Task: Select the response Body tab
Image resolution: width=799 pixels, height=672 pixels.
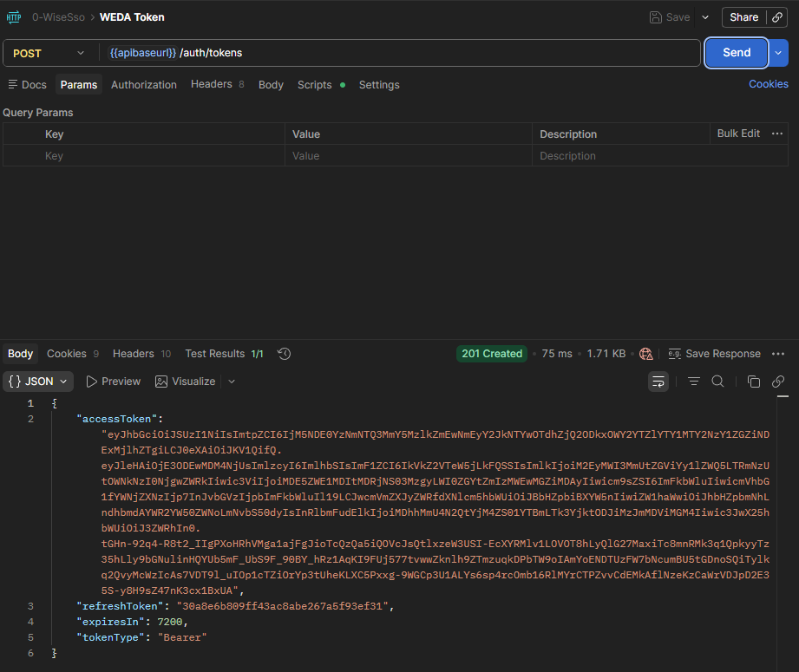Action: click(x=20, y=354)
